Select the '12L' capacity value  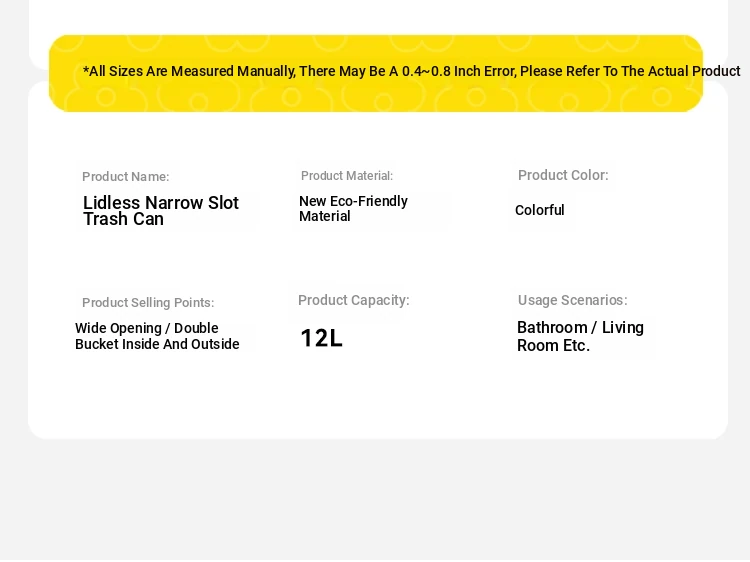pos(321,338)
